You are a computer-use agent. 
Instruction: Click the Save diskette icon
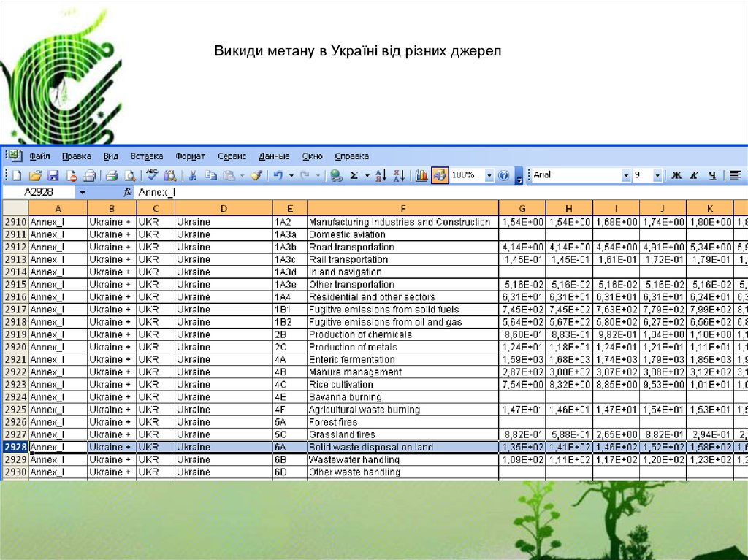click(53, 175)
